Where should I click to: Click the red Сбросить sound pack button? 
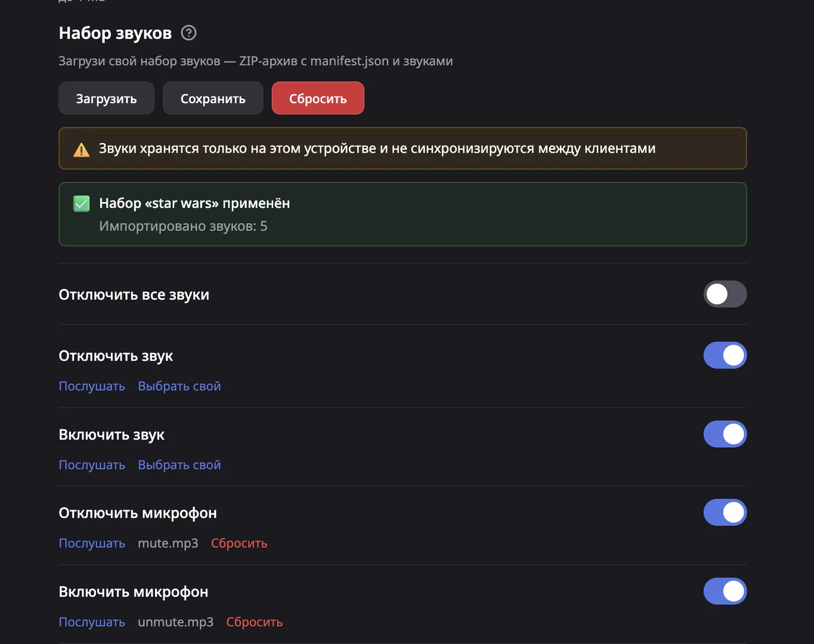coord(317,98)
